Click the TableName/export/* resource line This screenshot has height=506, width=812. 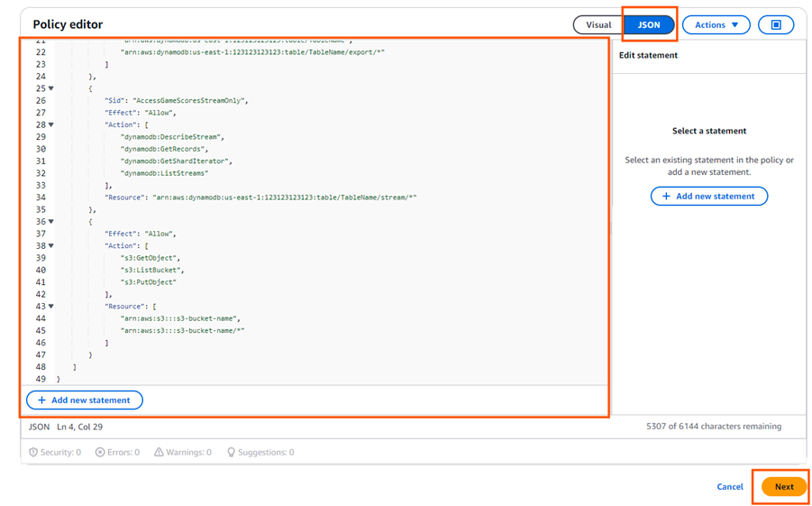tap(253, 52)
